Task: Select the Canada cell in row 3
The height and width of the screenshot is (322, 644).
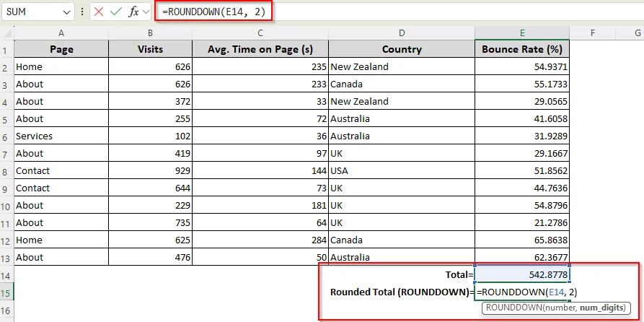Action: point(401,84)
